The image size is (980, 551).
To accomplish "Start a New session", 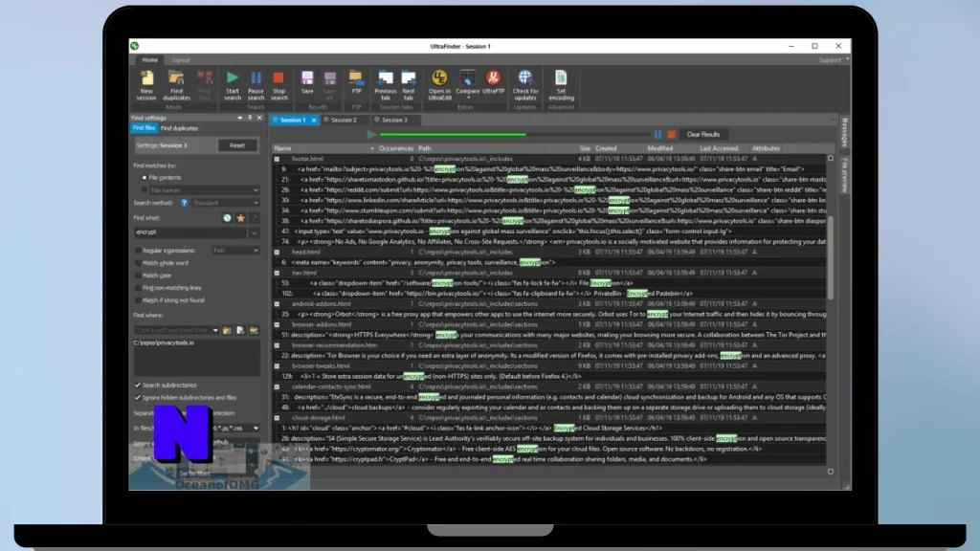I will [x=146, y=85].
